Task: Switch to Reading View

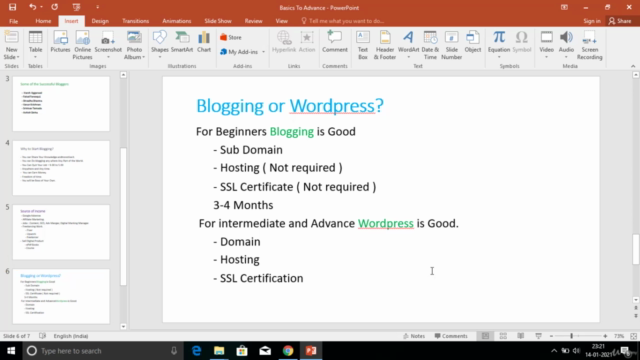Action: (520, 336)
